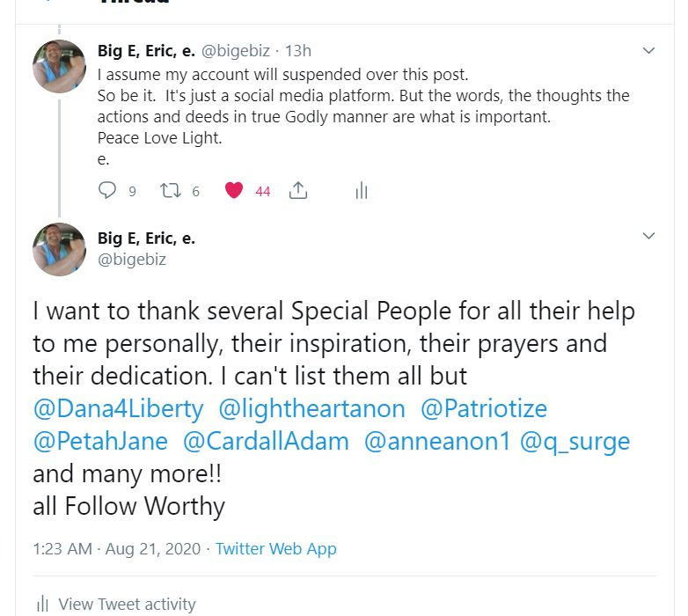This screenshot has height=616, width=688.
Task: Follow the @anneanon1 mention link
Action: 437,441
